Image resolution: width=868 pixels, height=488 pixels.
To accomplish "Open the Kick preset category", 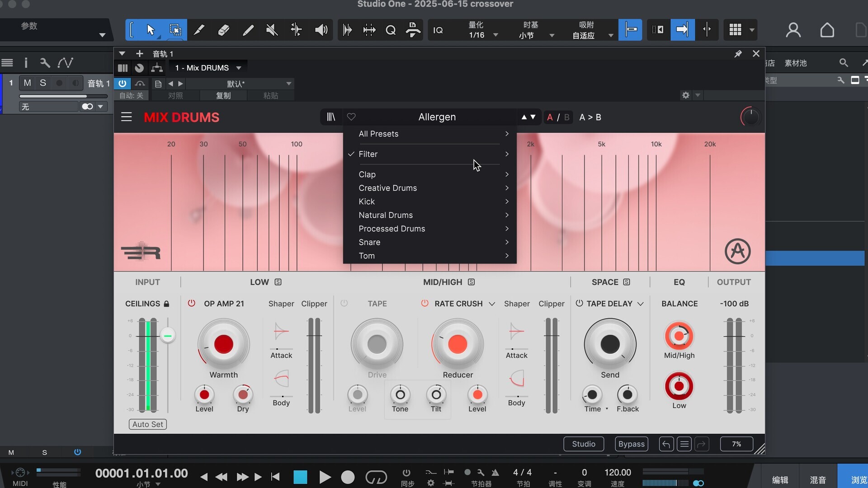I will pos(430,202).
